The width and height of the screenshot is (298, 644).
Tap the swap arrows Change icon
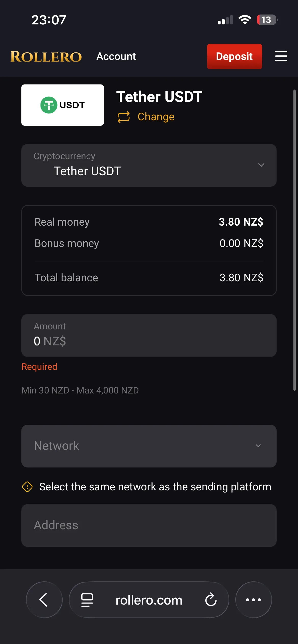point(124,117)
